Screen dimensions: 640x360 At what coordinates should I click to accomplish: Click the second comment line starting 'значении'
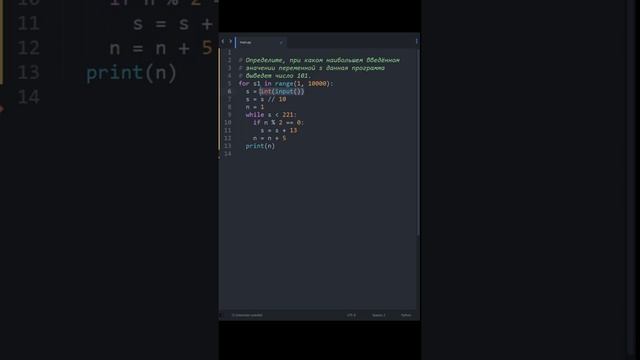pos(312,68)
